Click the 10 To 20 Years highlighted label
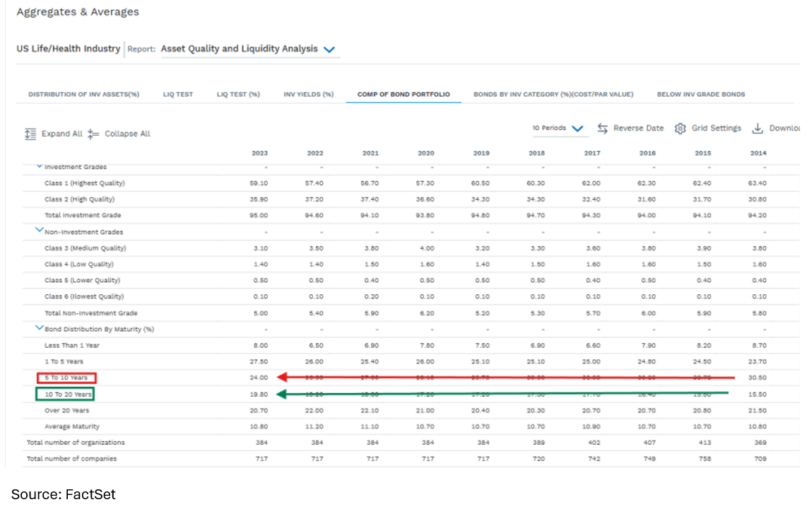Viewport: 812px width, 507px height. pyautogui.click(x=69, y=394)
